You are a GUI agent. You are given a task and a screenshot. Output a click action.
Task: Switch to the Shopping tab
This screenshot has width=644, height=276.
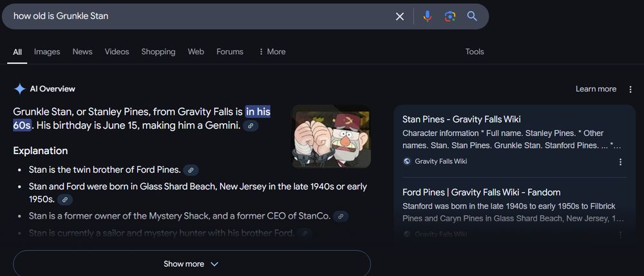click(x=158, y=52)
